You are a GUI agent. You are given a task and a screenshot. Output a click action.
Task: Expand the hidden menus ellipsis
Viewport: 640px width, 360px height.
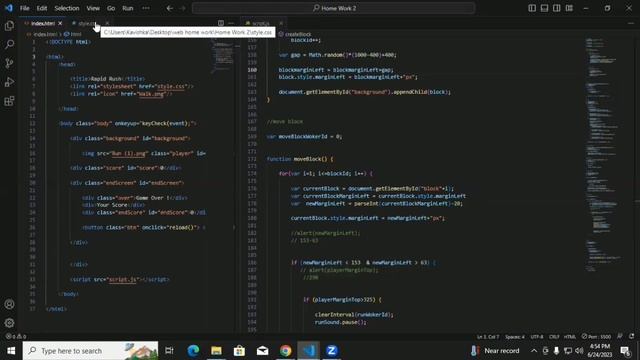(x=146, y=8)
